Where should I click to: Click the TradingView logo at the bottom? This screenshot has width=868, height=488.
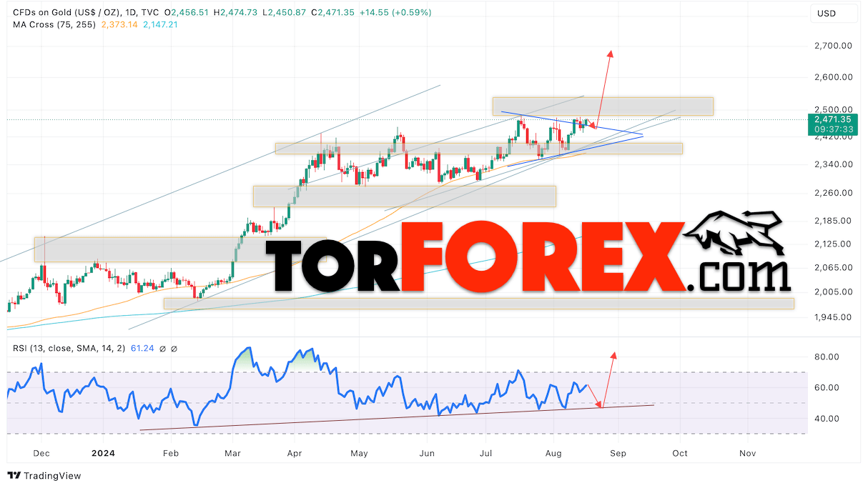pos(44,476)
